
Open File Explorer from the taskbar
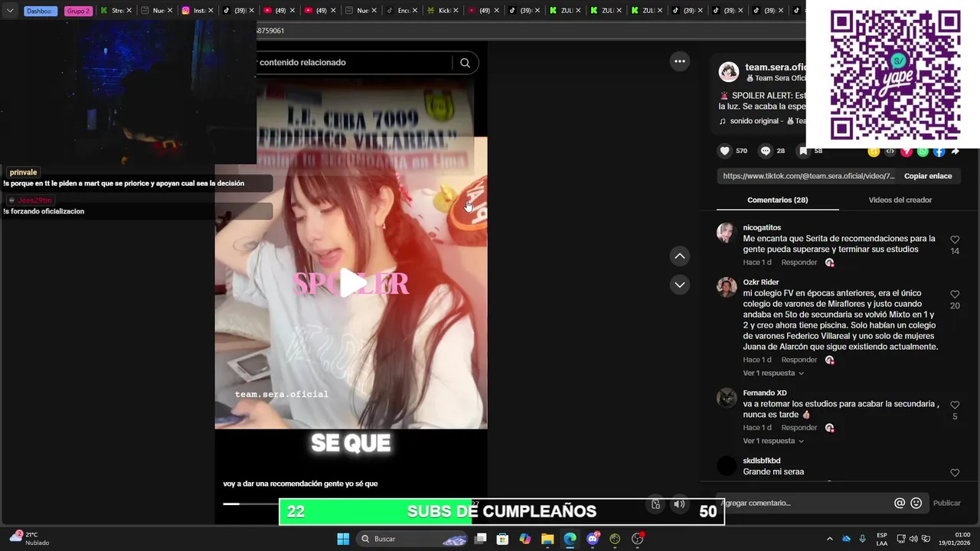coord(547,539)
